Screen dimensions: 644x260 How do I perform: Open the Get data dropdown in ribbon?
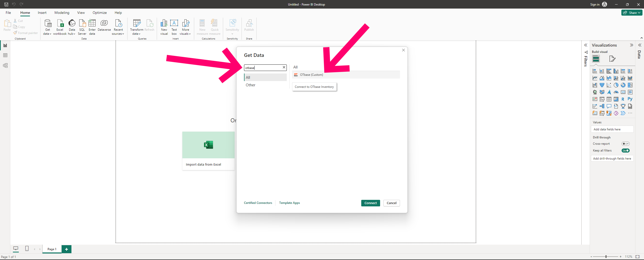pos(48,27)
